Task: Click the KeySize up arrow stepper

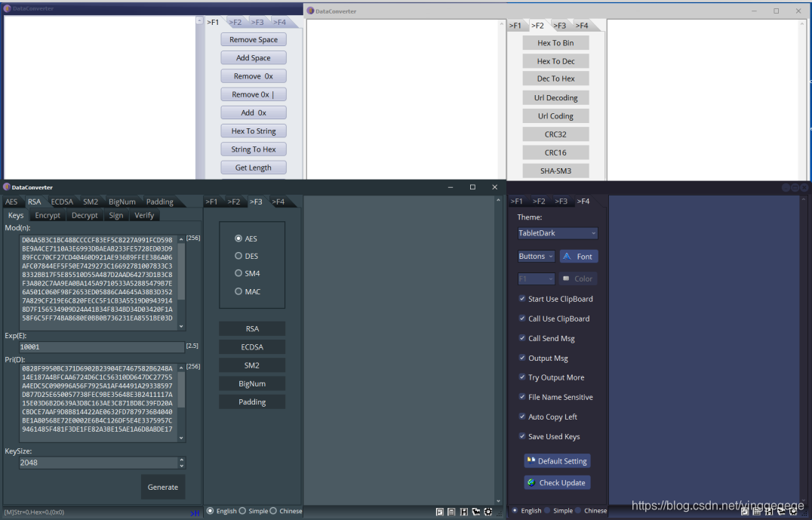Action: [181, 460]
